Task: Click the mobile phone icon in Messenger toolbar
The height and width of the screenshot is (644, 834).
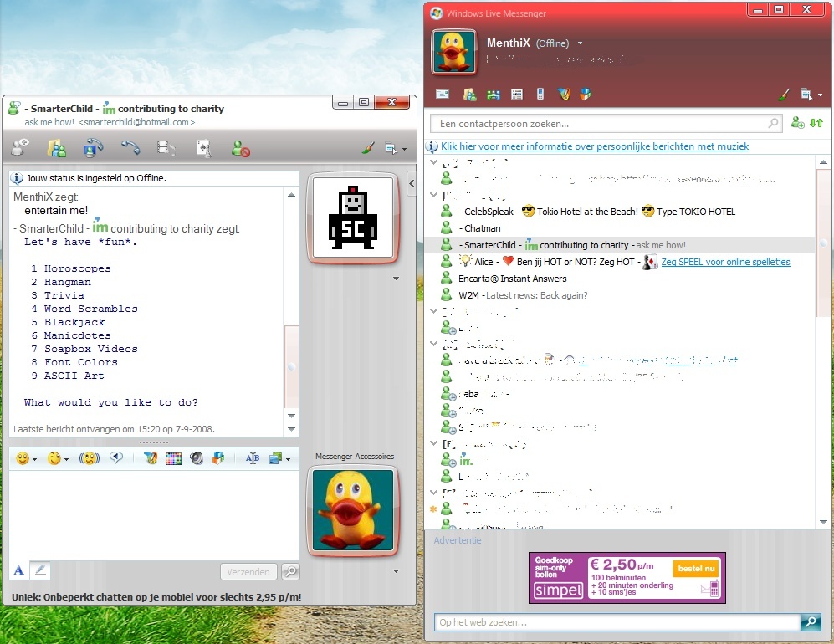Action: (x=540, y=95)
